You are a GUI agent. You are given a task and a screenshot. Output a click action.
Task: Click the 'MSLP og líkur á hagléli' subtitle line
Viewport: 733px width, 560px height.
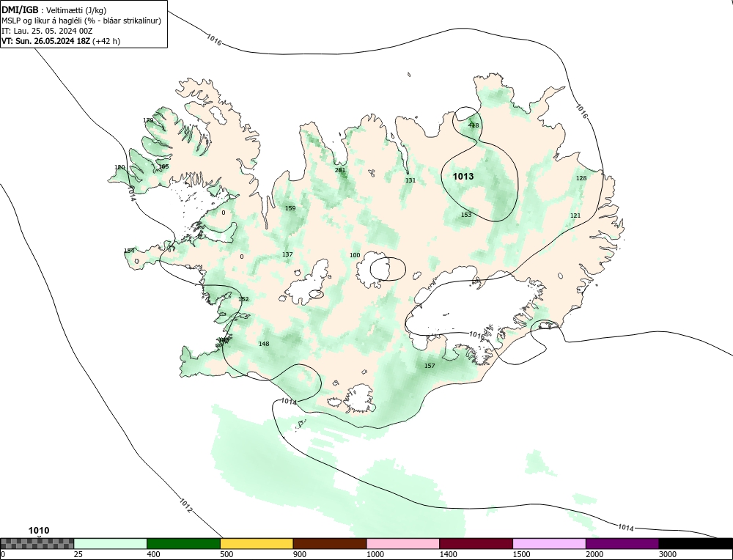pyautogui.click(x=81, y=21)
